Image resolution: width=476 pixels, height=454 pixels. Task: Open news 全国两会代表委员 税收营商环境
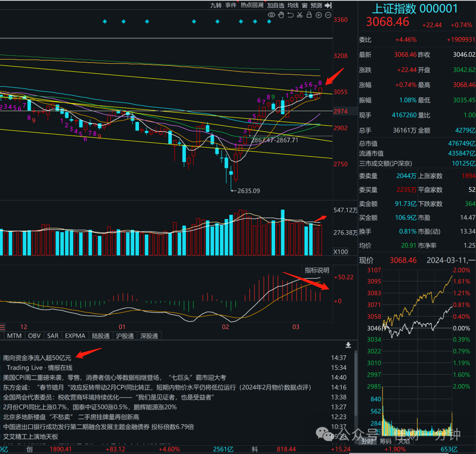click(x=109, y=397)
